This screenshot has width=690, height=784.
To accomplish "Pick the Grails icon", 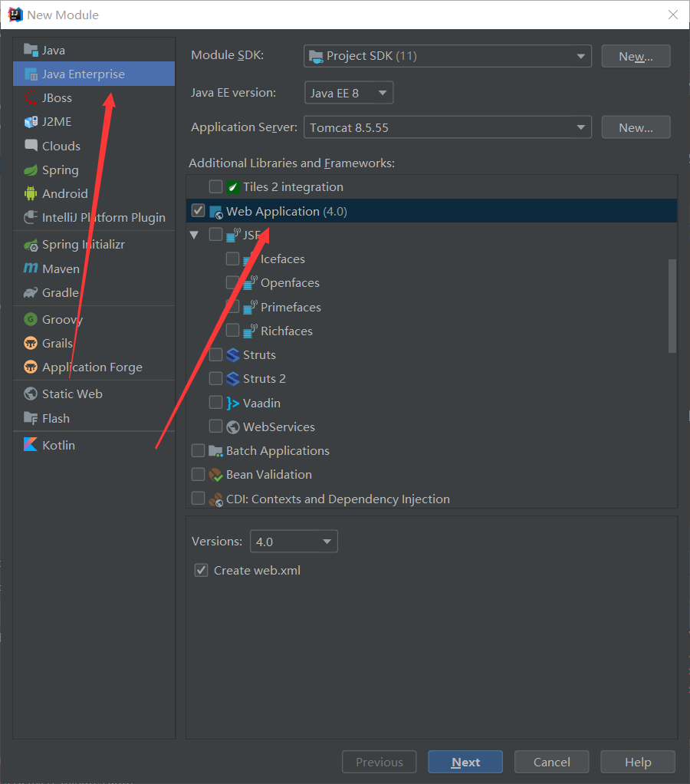I will pyautogui.click(x=31, y=343).
